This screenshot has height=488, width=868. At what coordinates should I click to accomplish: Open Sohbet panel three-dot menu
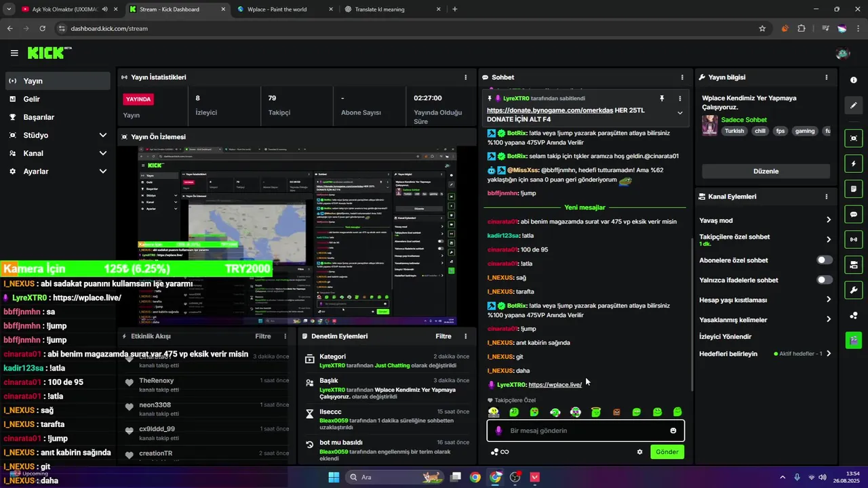pyautogui.click(x=682, y=77)
